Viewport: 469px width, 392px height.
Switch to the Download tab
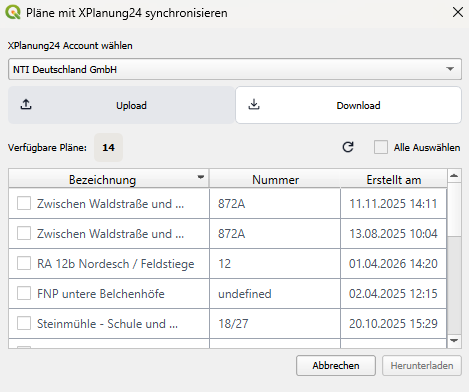(x=348, y=105)
